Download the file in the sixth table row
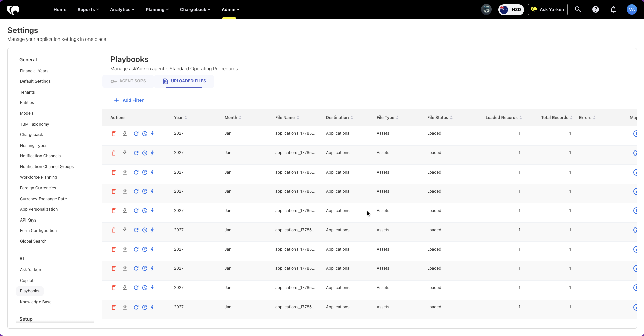The height and width of the screenshot is (336, 644). pyautogui.click(x=125, y=230)
